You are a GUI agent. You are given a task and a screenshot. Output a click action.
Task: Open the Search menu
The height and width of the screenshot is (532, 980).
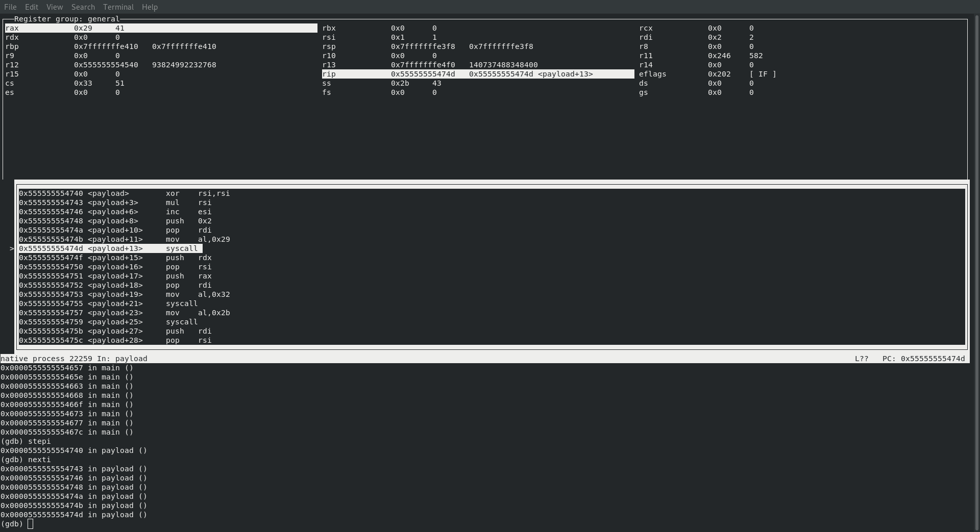tap(83, 7)
